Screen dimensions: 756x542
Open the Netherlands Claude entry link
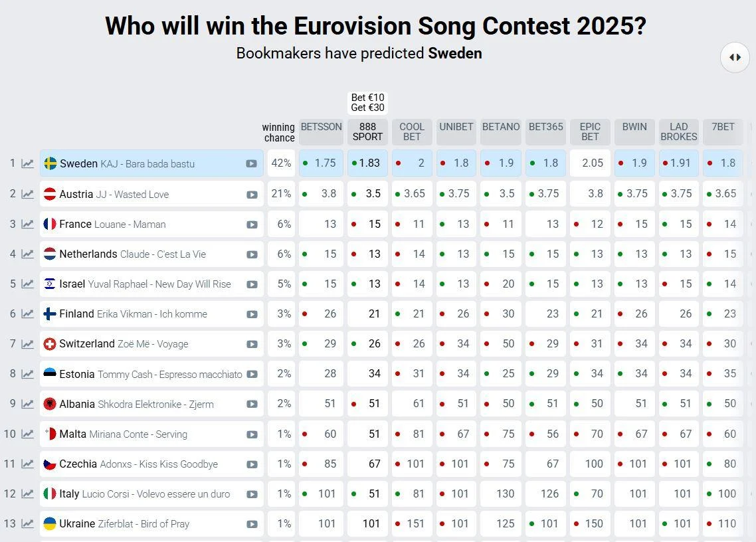point(132,254)
